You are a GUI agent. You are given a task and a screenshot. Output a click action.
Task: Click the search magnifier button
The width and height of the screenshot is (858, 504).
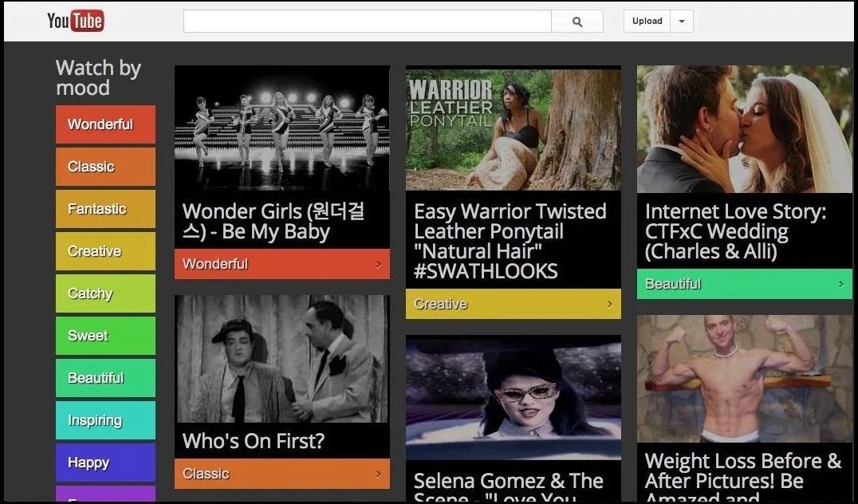click(577, 22)
